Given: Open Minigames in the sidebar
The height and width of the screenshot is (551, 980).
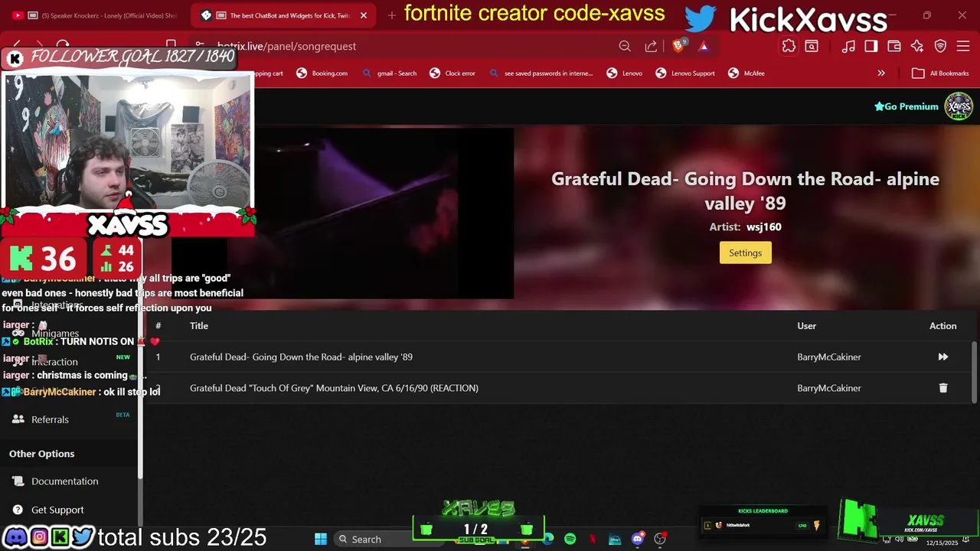Looking at the screenshot, I should click(55, 334).
